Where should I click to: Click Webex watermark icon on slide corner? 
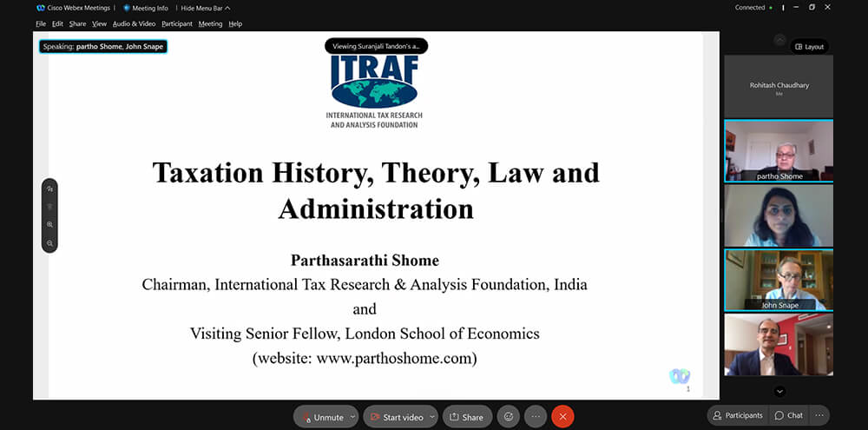(x=680, y=377)
